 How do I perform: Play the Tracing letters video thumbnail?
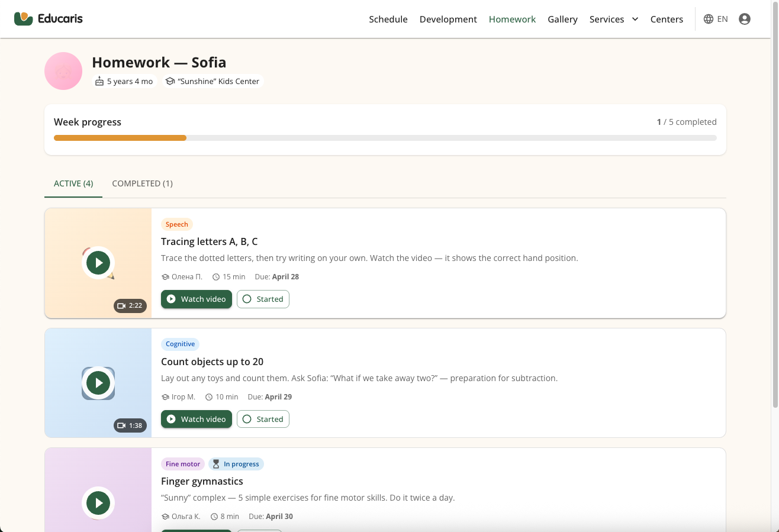(98, 263)
